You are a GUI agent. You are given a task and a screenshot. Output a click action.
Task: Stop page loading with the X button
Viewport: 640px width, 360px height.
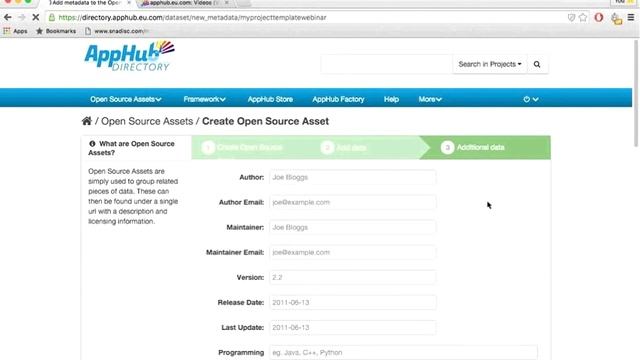(x=36, y=18)
